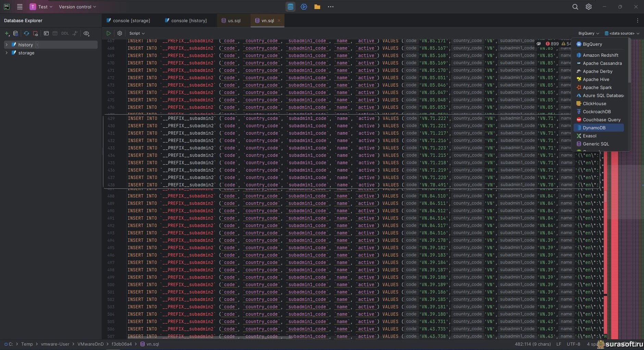Viewport: 644px width, 350px height.
Task: Click the vn.sql breadcrumb in status bar
Action: [x=153, y=344]
